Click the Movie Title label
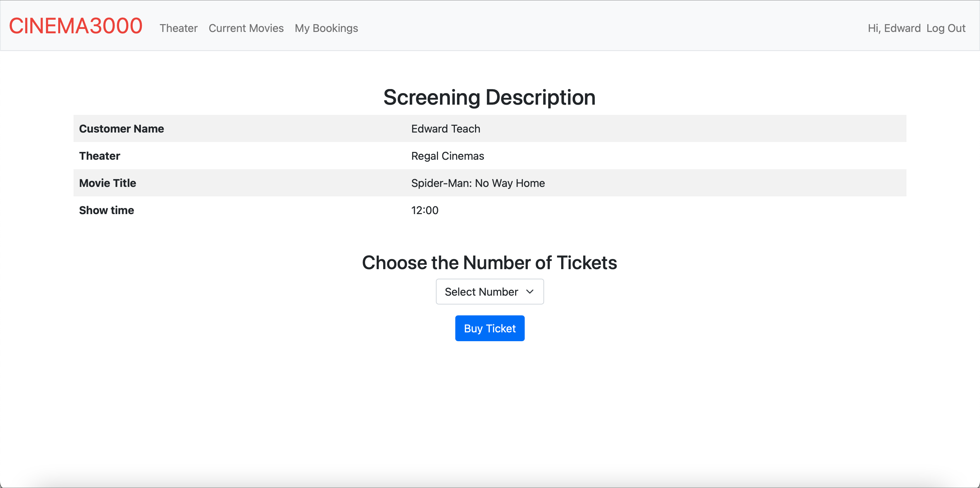This screenshot has height=488, width=980. pos(108,183)
